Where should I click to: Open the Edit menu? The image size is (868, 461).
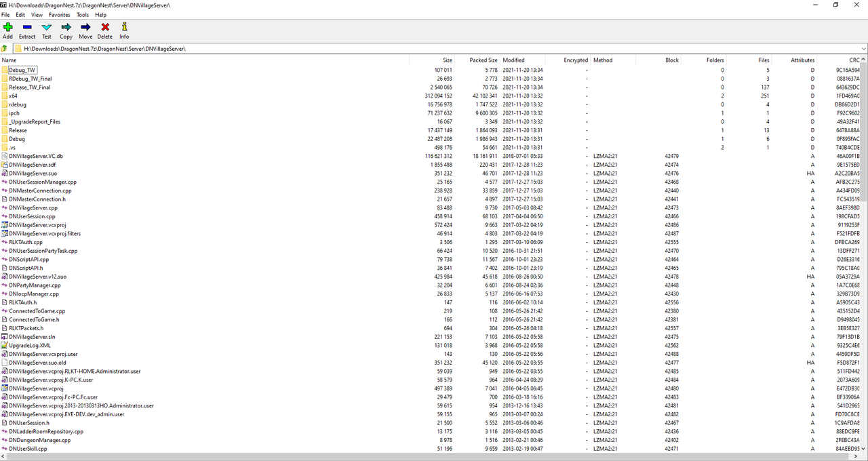20,14
